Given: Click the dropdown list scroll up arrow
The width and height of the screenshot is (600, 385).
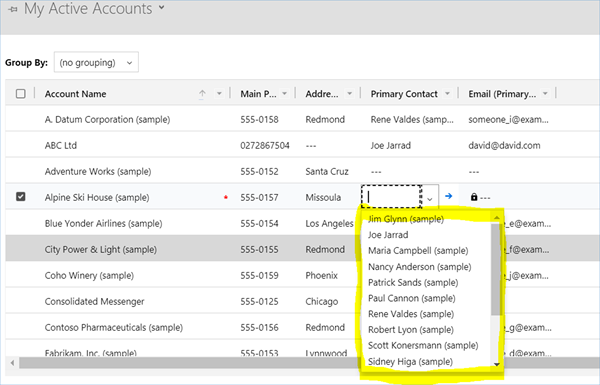Looking at the screenshot, I should pos(497,218).
